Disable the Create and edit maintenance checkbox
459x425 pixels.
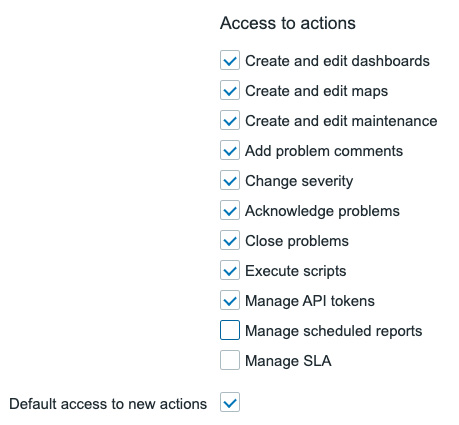tap(230, 120)
